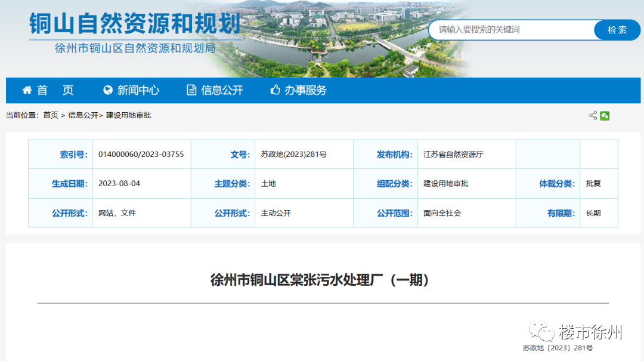Select the 长期 validity value

[593, 213]
